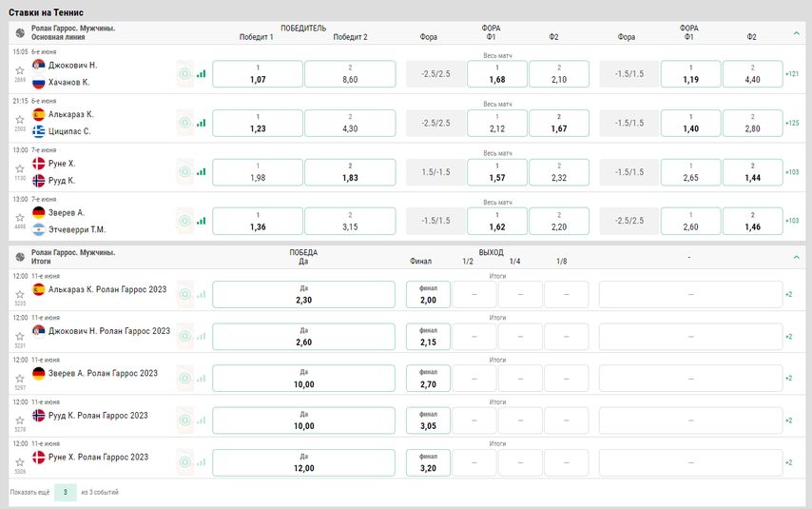812x509 pixels.
Task: Expand +103 more markets for Зверев – Этчеверри
Action: coord(792,221)
